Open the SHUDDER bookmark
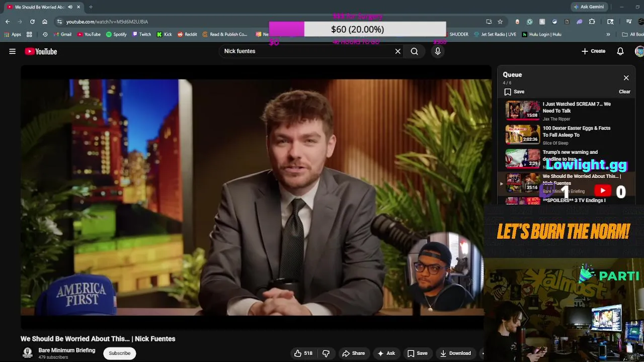This screenshot has height=362, width=644. tap(458, 35)
